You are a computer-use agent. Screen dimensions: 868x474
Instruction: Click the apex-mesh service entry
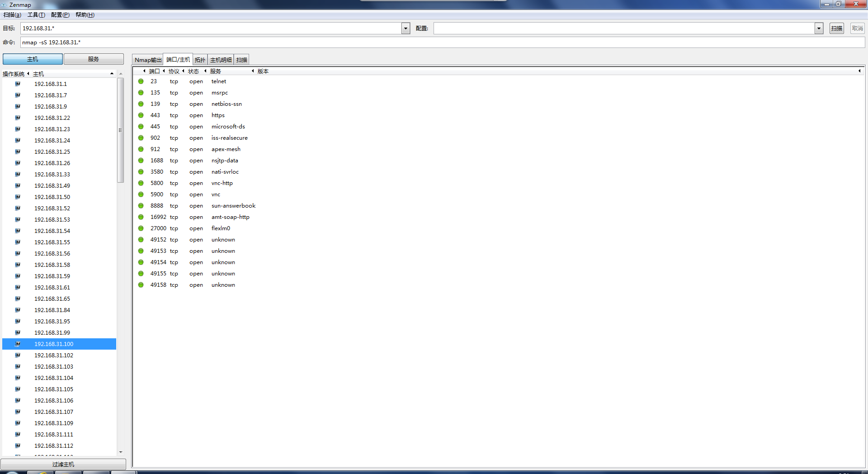coord(226,149)
